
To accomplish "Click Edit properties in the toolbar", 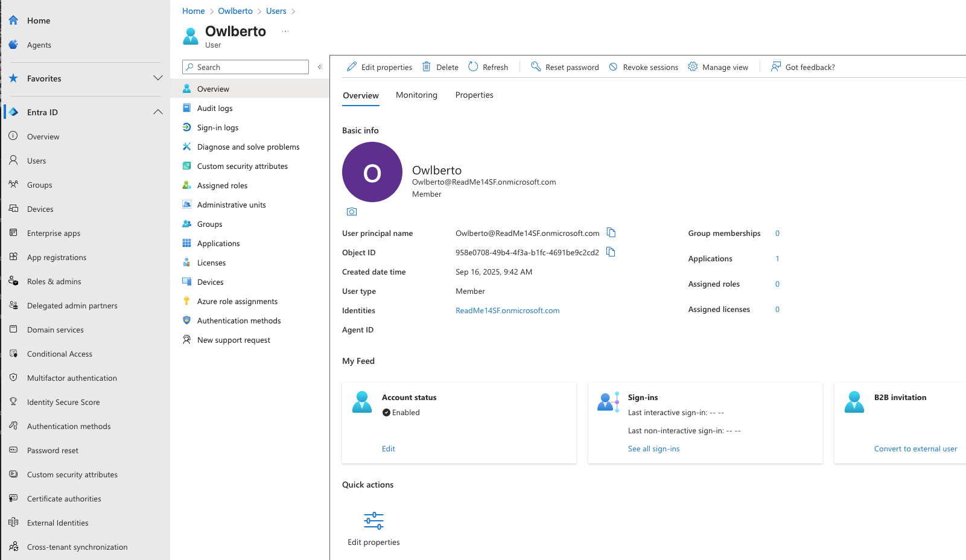I will [380, 67].
